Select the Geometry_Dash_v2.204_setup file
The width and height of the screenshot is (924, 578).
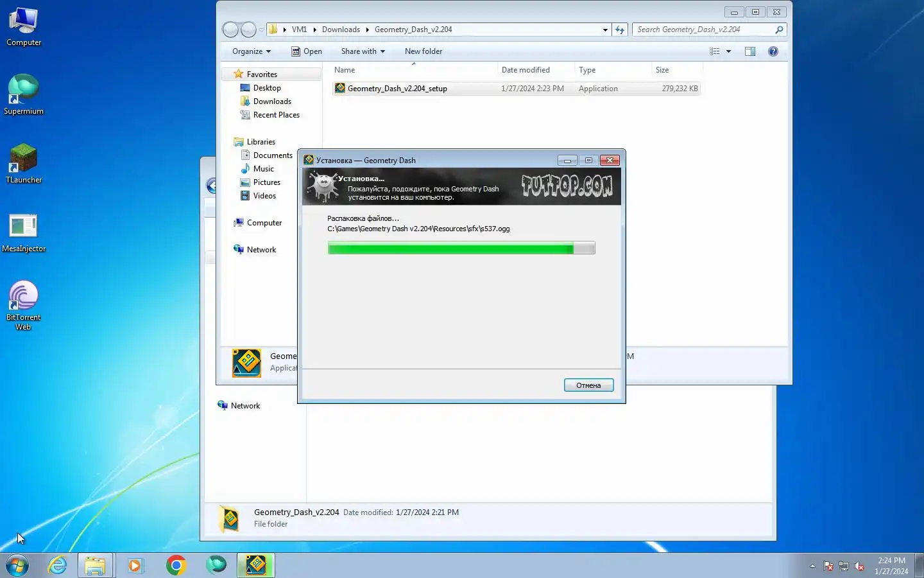[x=517, y=89]
